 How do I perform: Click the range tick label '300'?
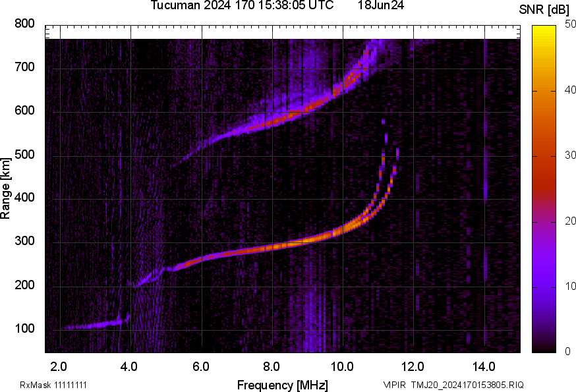(x=24, y=241)
